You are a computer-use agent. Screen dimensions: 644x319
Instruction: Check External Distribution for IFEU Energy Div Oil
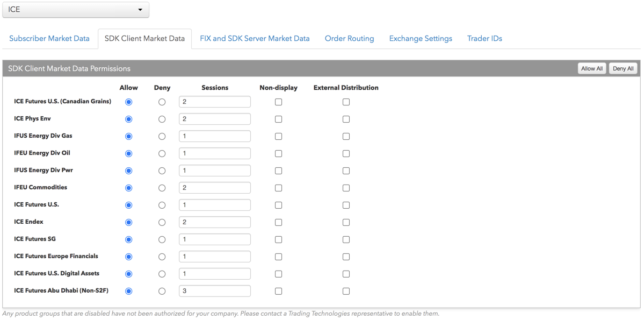pyautogui.click(x=346, y=154)
